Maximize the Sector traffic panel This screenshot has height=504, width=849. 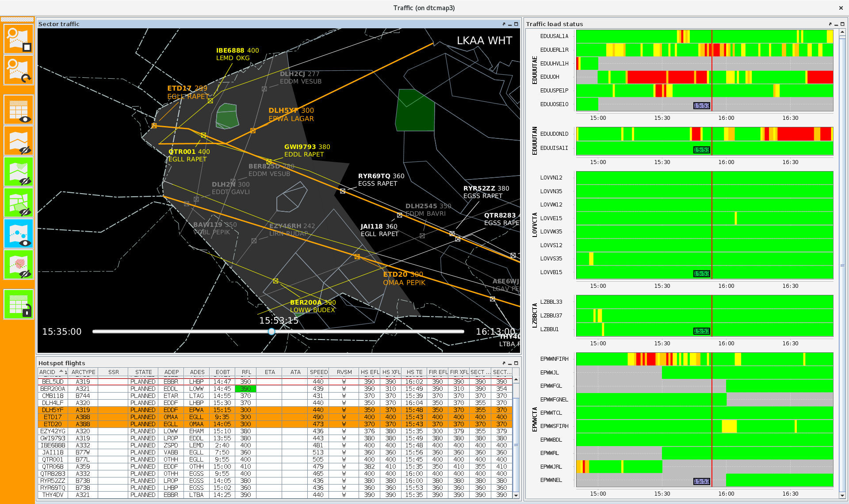tap(516, 24)
